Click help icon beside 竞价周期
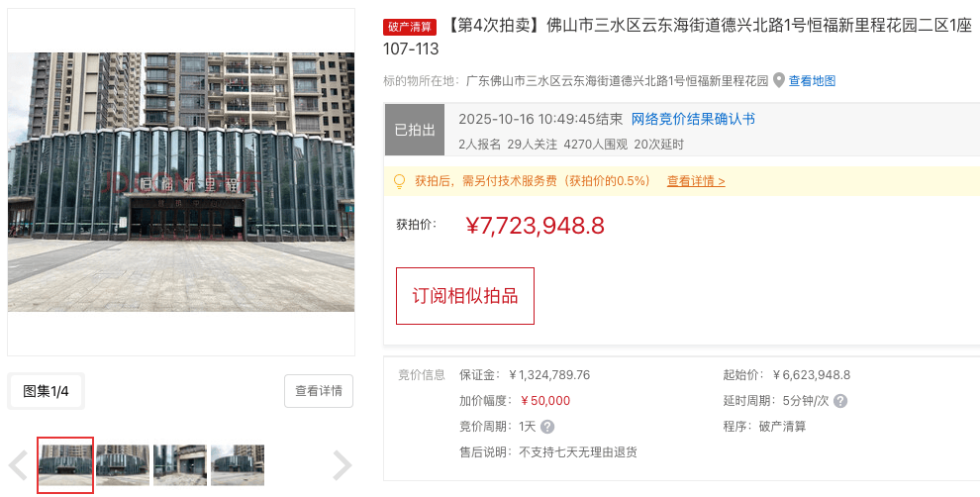 (x=547, y=427)
